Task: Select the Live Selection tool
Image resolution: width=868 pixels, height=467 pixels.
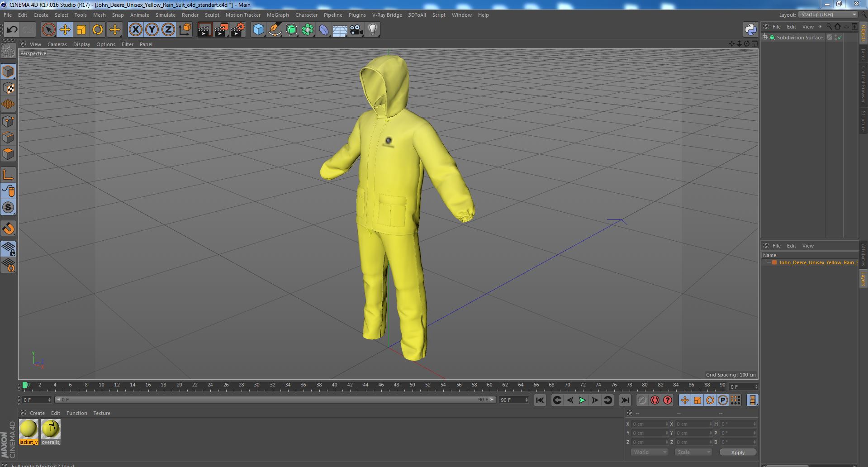Action: click(48, 30)
